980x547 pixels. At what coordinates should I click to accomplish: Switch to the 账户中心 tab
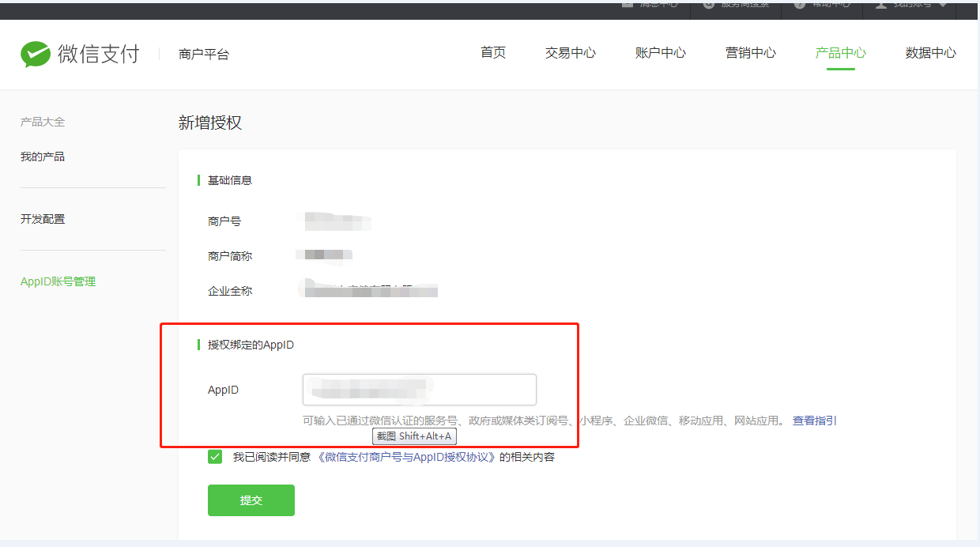point(660,53)
